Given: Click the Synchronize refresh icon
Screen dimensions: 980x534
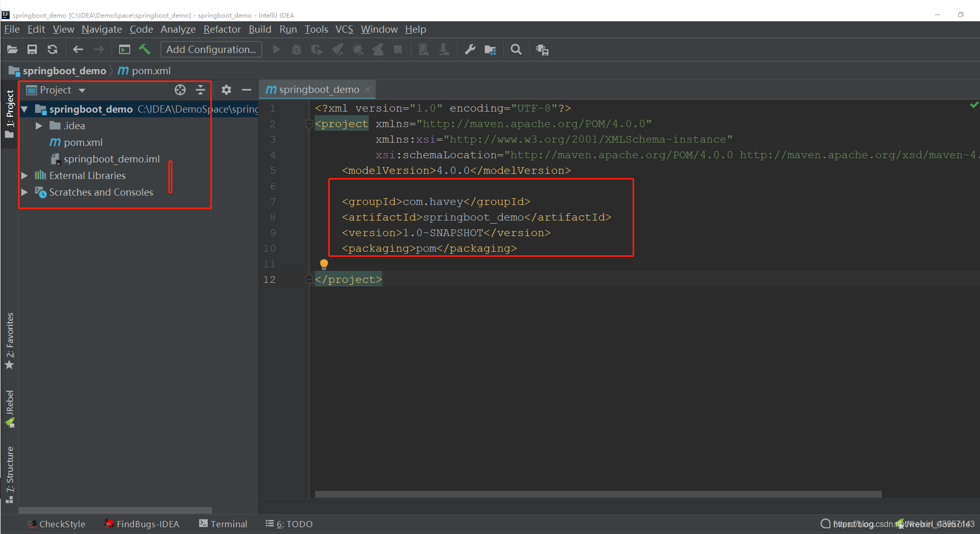Looking at the screenshot, I should pyautogui.click(x=52, y=50).
